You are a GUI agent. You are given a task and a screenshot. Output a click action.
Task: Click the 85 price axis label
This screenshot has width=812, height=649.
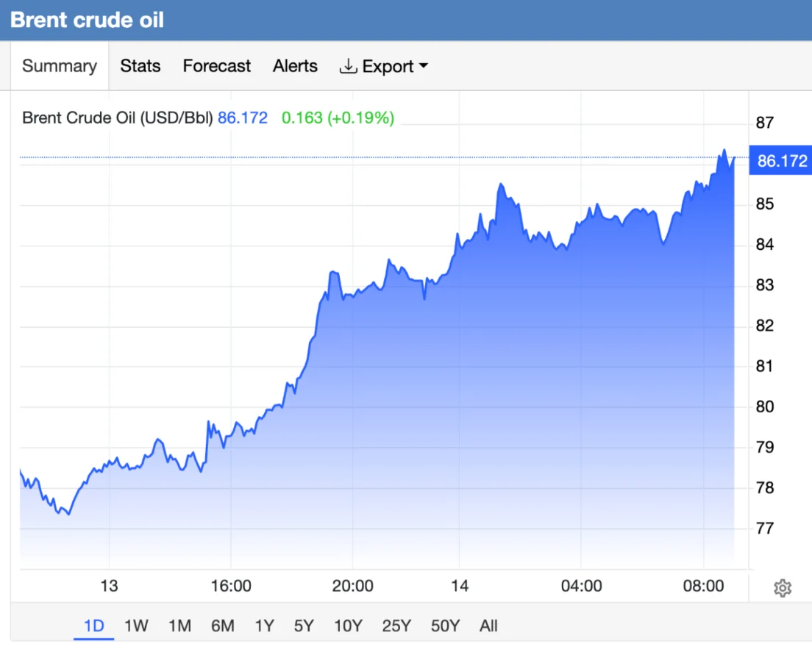tap(765, 204)
